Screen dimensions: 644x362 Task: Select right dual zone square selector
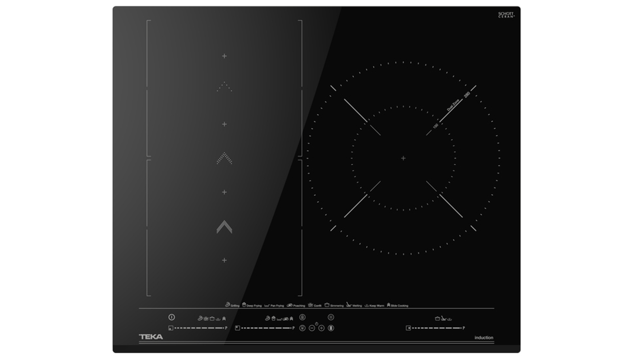click(x=408, y=328)
